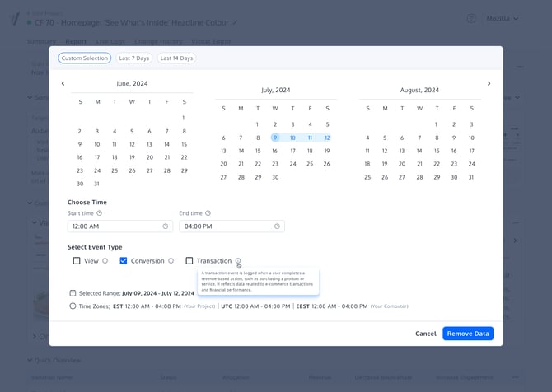Select June 13 in the calendar
Viewport: 552px width, 392px height.
[x=149, y=144]
